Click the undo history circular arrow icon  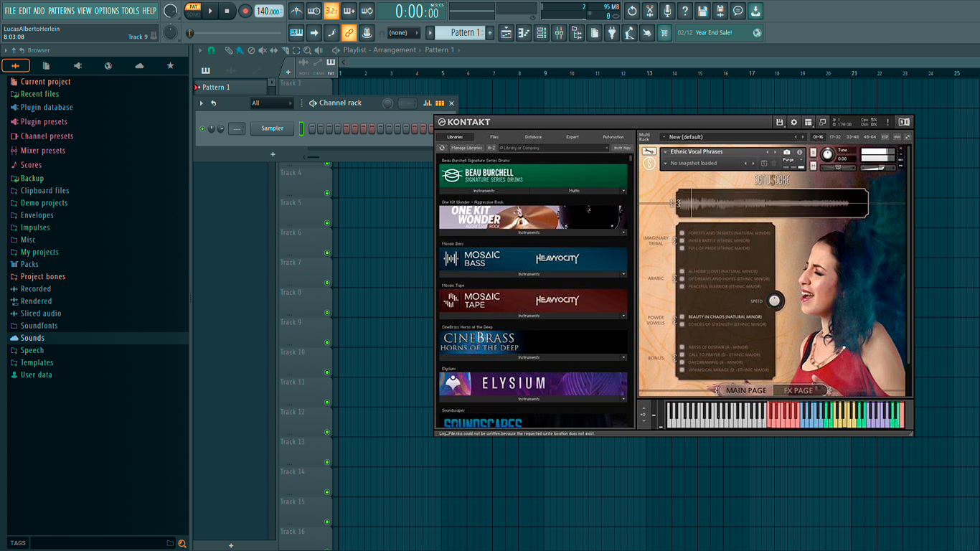point(632,11)
